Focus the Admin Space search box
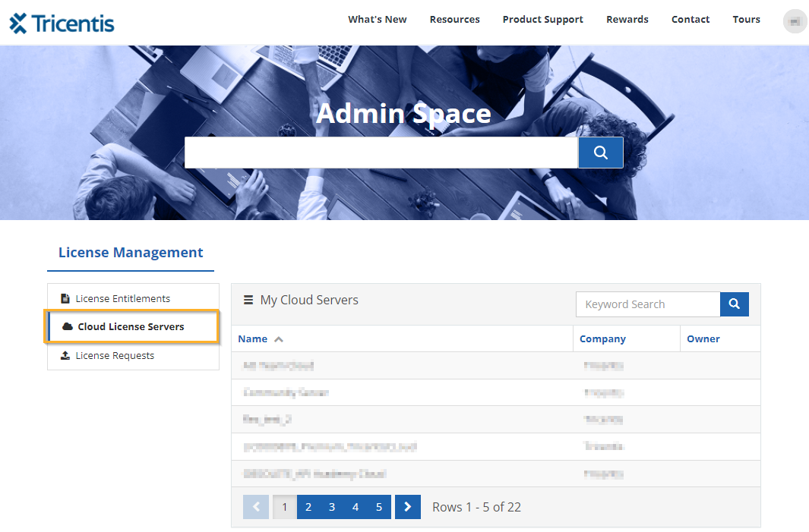Image resolution: width=809 pixels, height=532 pixels. [x=381, y=153]
